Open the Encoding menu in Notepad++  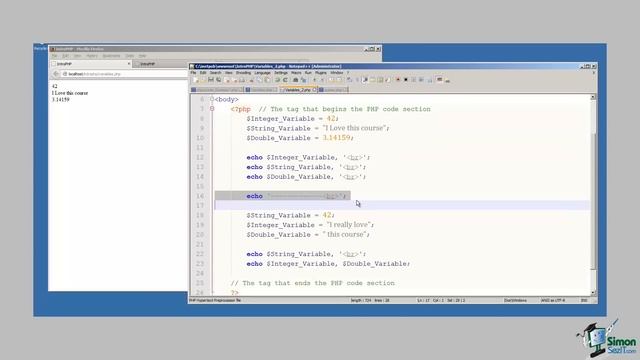[x=243, y=73]
